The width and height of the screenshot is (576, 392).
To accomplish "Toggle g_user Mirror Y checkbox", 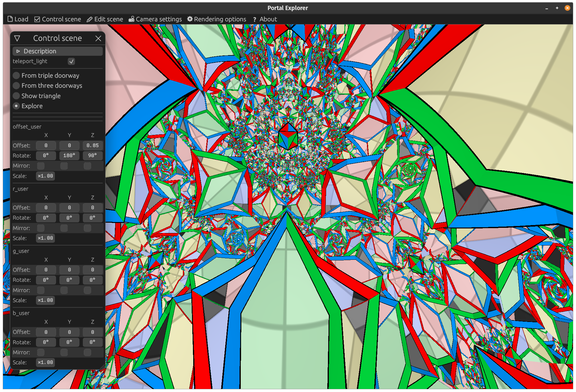I will pos(64,290).
